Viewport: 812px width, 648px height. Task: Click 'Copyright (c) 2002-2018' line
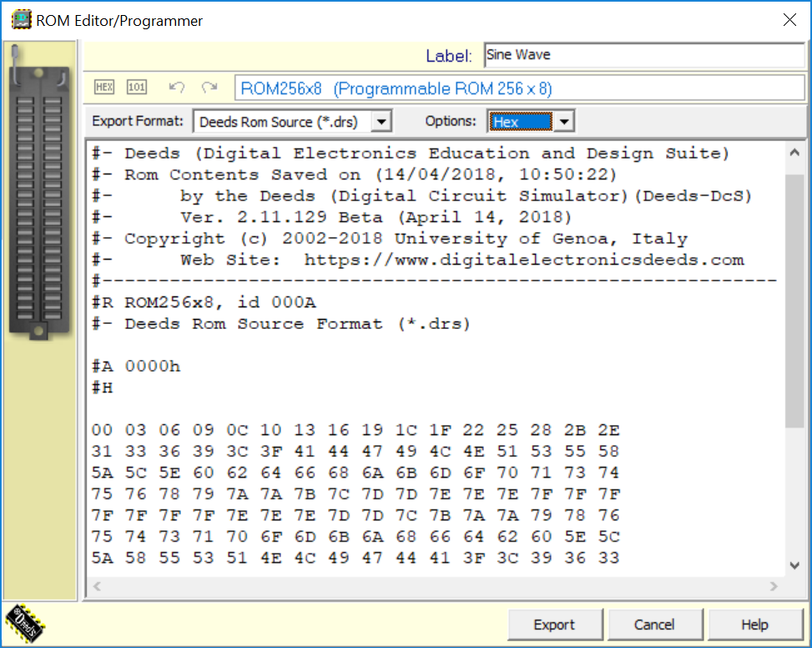pyautogui.click(x=390, y=239)
